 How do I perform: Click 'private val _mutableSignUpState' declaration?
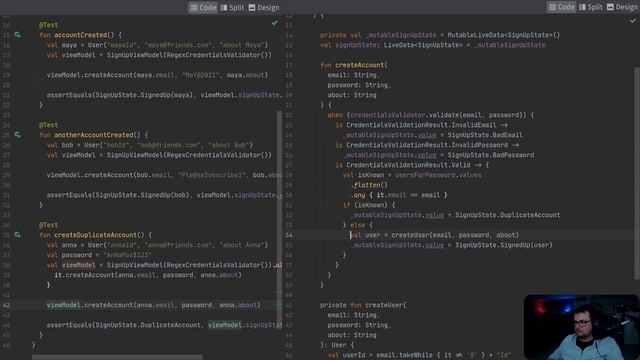(440, 35)
